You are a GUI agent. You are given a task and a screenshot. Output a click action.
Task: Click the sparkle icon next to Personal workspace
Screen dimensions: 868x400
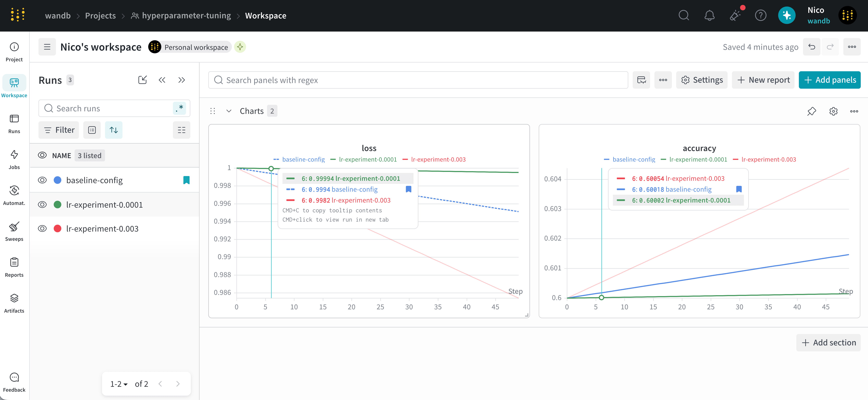[240, 47]
